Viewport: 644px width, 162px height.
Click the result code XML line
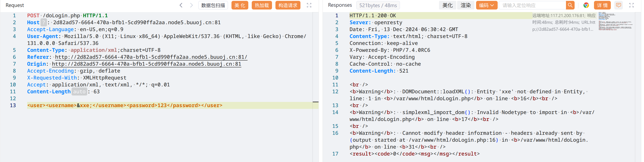414,154
